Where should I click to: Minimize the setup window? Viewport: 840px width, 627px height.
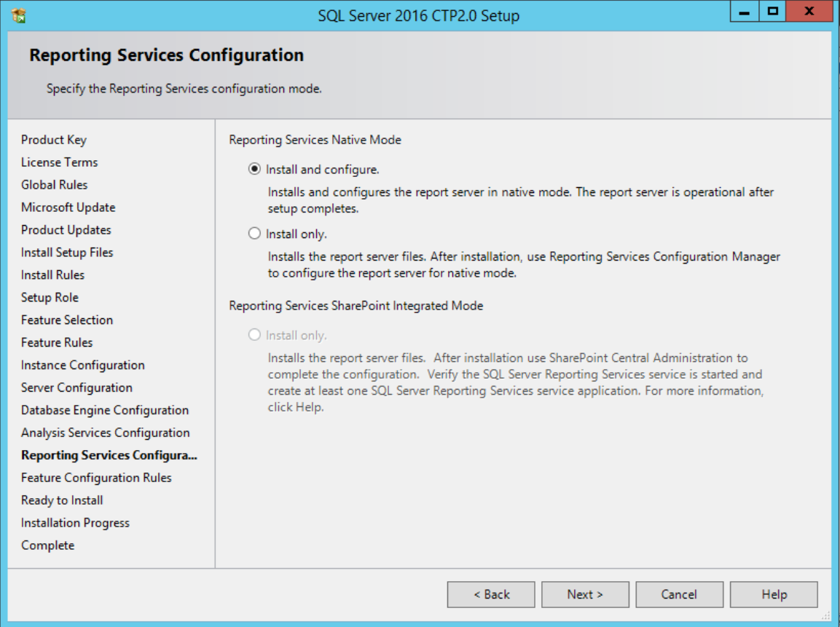tap(744, 11)
